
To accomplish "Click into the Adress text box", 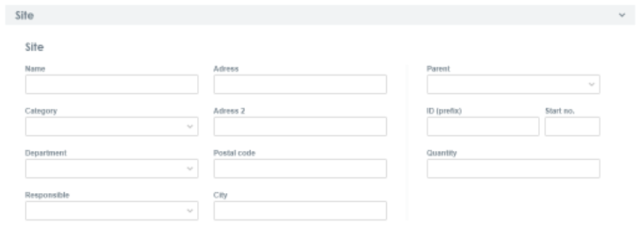I will tap(300, 84).
